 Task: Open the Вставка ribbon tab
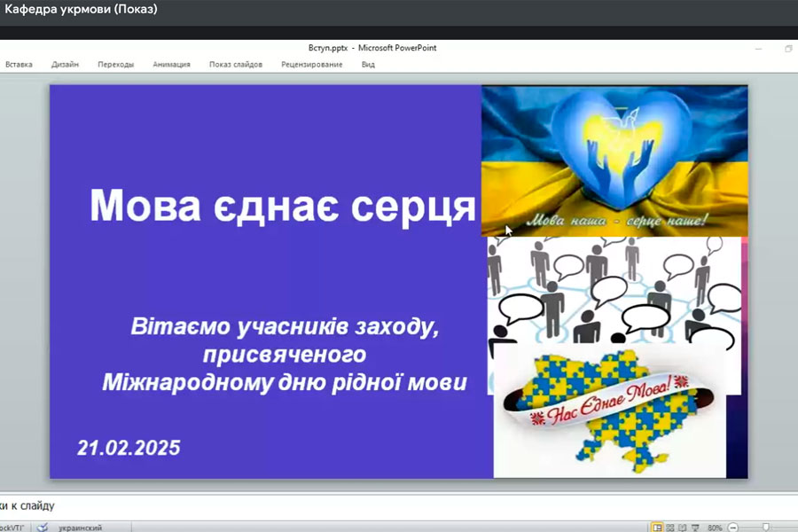tap(19, 65)
